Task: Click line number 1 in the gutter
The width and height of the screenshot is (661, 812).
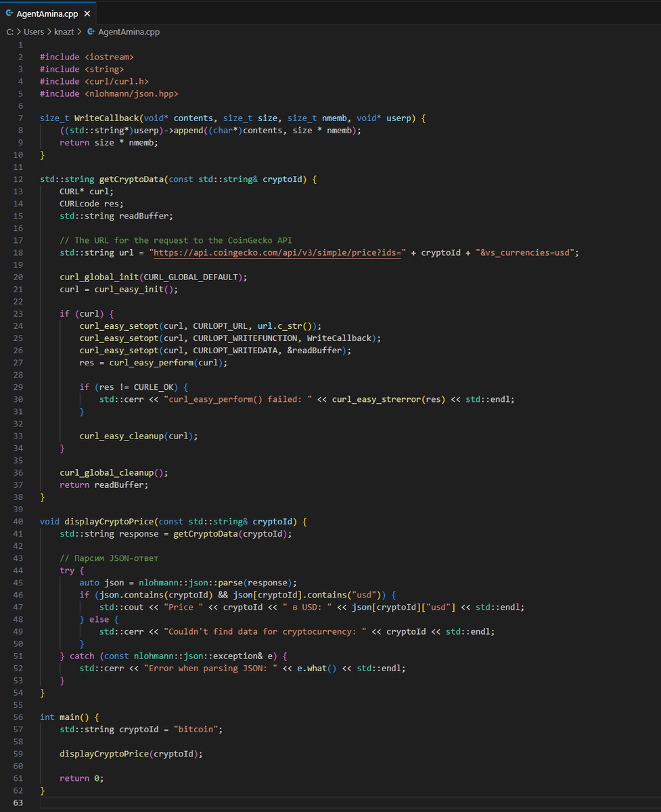Action: [20, 45]
